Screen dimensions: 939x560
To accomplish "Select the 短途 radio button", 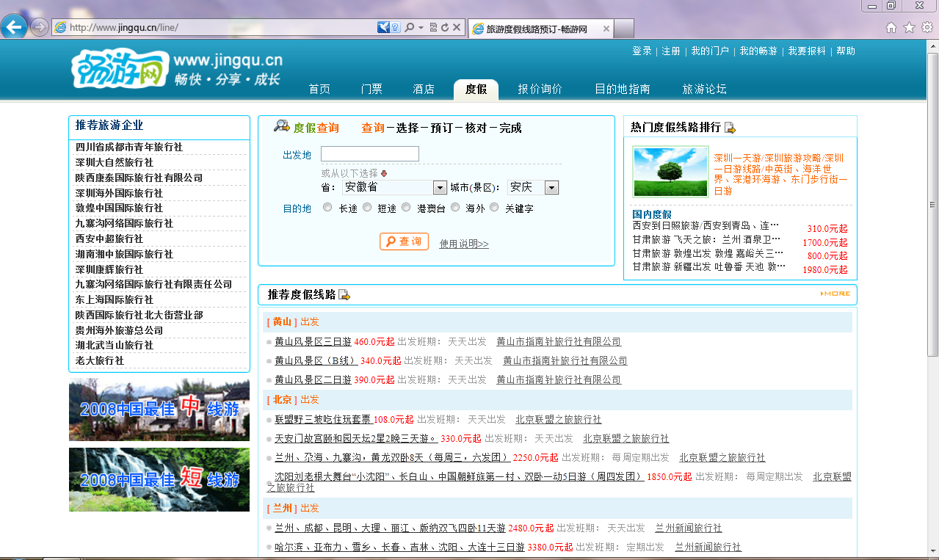I will coord(367,208).
